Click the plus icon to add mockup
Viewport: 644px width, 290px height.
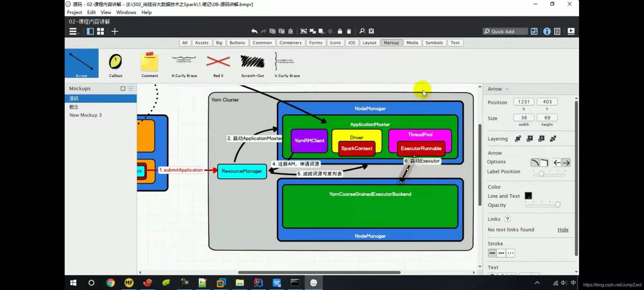tap(115, 31)
